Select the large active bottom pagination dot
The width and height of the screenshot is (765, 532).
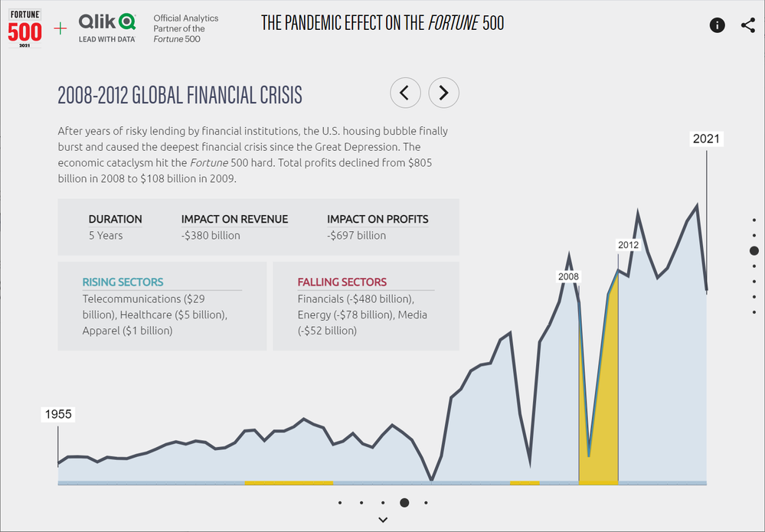404,503
